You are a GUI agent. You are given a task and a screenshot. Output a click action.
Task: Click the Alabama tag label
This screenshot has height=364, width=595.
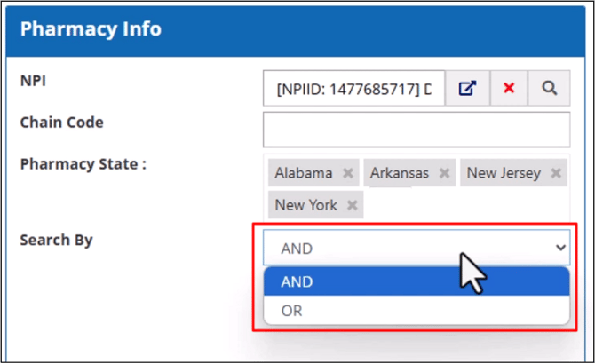(x=304, y=173)
